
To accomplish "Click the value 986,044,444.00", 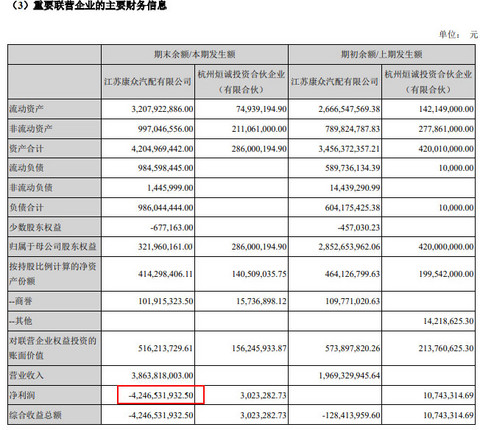I will [x=166, y=207].
